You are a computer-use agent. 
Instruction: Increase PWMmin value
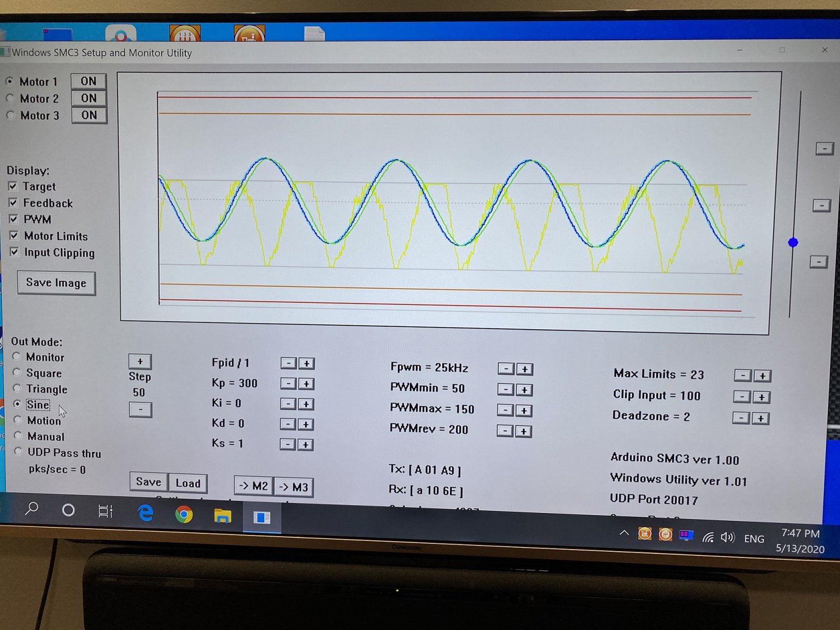524,390
